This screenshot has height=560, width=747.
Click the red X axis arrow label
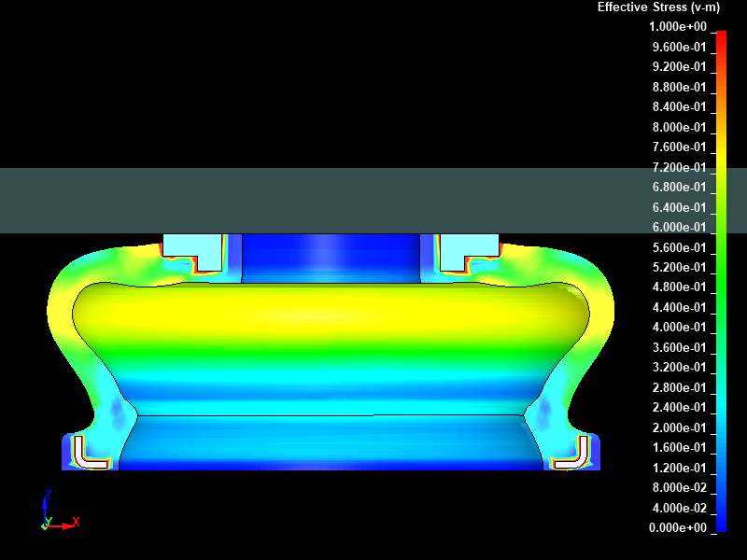click(77, 522)
